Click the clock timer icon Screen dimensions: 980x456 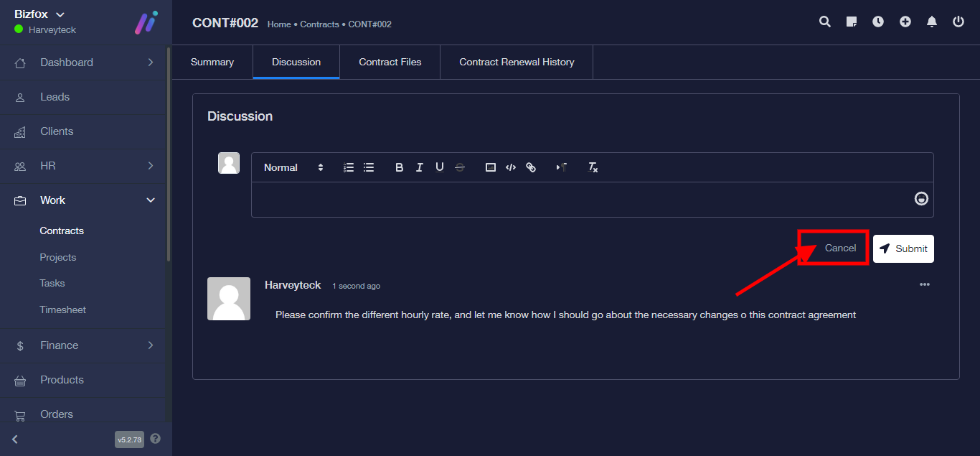pyautogui.click(x=878, y=22)
